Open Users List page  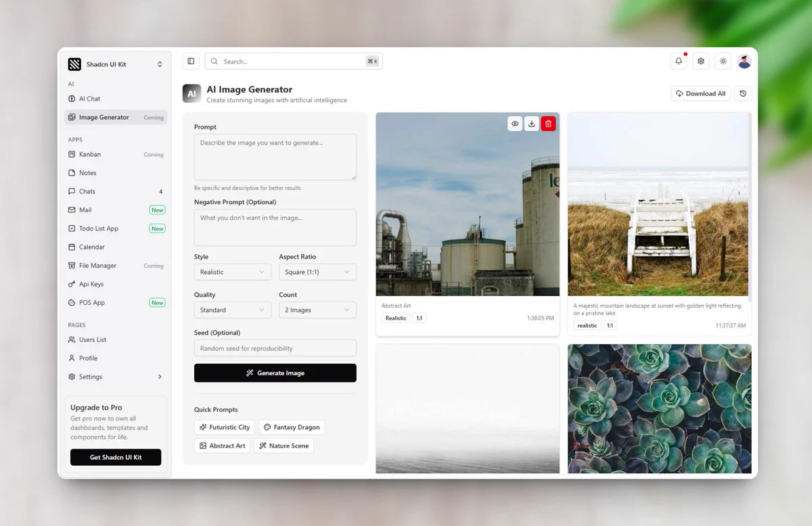(116, 339)
